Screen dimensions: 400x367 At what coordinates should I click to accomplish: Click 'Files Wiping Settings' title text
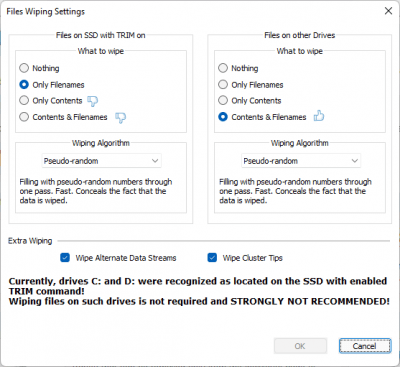tap(46, 12)
